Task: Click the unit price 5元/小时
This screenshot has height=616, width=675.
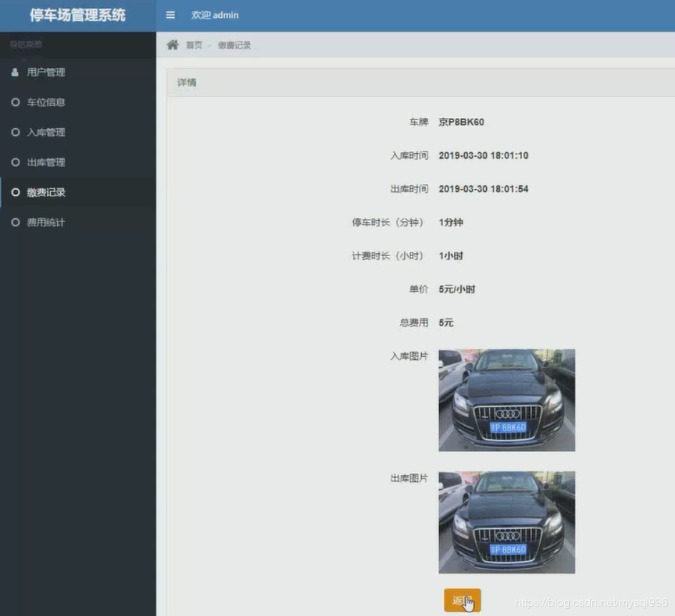Action: pyautogui.click(x=457, y=289)
